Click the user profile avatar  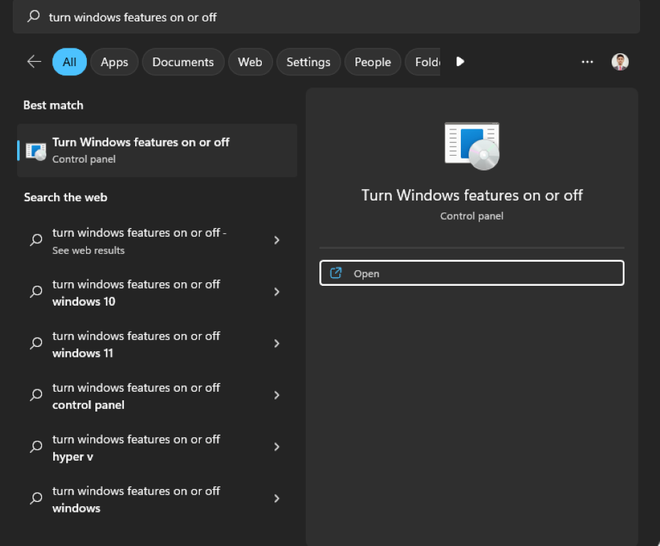pyautogui.click(x=620, y=62)
